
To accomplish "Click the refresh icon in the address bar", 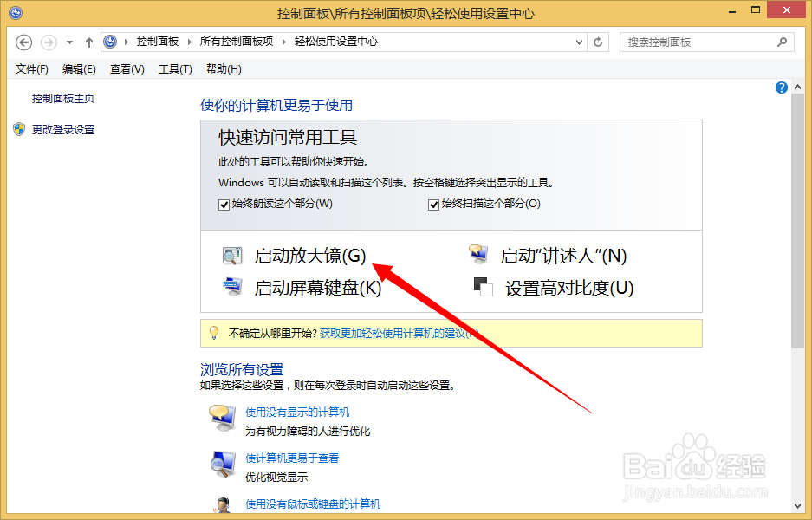I will [x=597, y=41].
